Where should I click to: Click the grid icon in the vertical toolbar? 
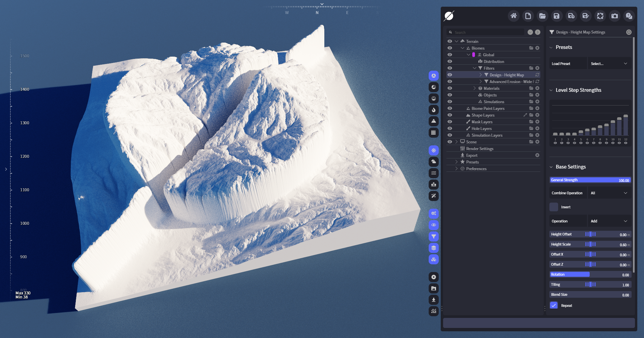point(434,133)
